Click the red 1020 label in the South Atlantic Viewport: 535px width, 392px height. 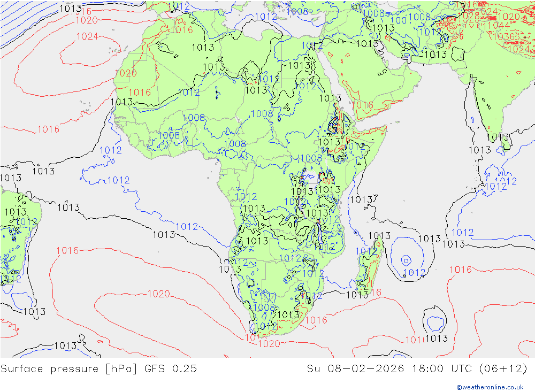(x=159, y=294)
